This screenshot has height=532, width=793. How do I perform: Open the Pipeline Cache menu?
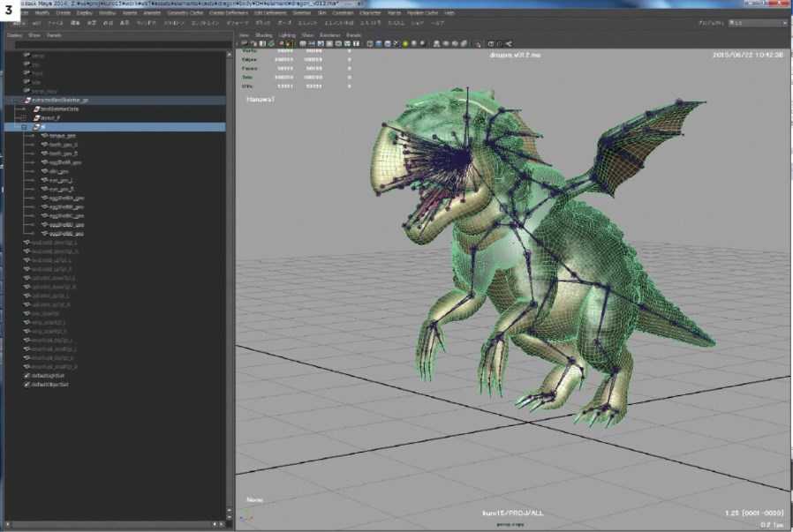pyautogui.click(x=422, y=12)
